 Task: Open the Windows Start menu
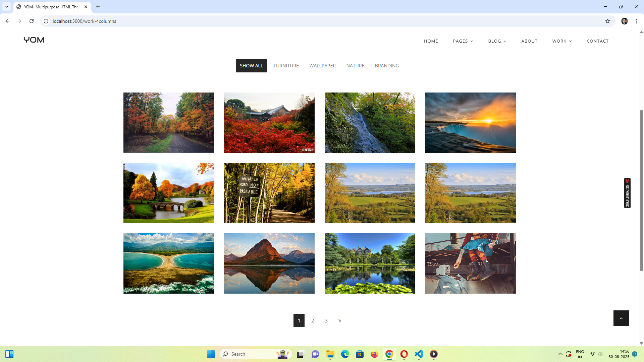coord(211,354)
